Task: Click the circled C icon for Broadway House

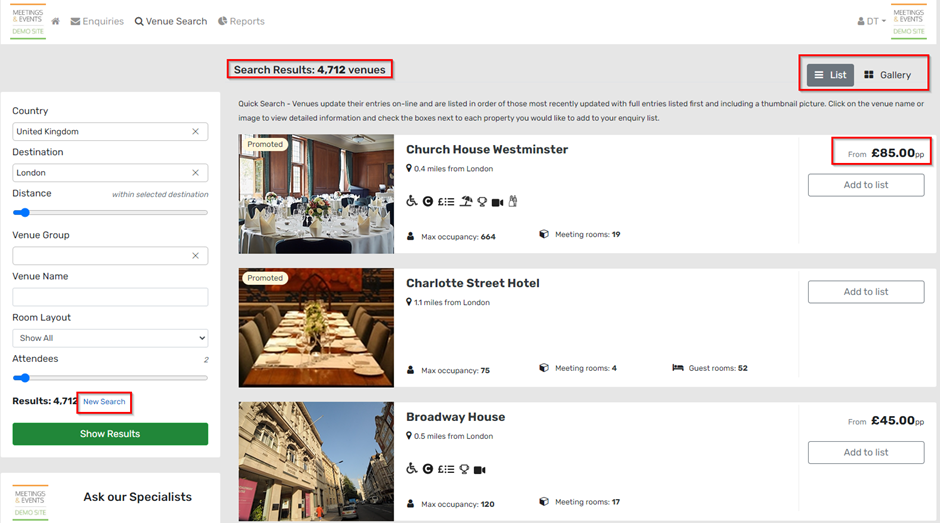Action: tap(427, 469)
